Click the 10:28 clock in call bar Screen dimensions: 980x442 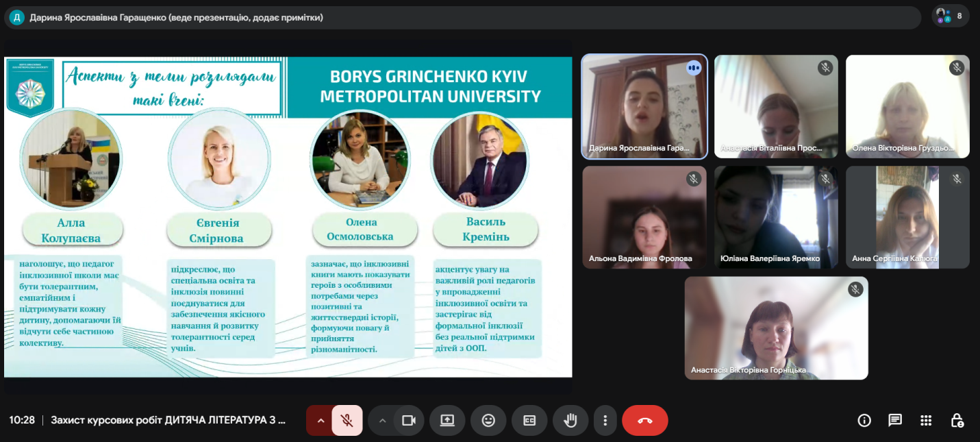[x=22, y=420]
